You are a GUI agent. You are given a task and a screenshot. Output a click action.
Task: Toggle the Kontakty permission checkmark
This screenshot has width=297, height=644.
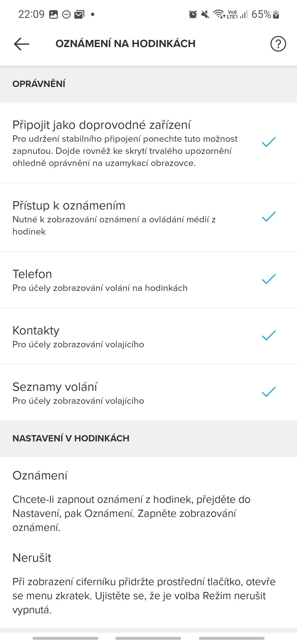(269, 335)
